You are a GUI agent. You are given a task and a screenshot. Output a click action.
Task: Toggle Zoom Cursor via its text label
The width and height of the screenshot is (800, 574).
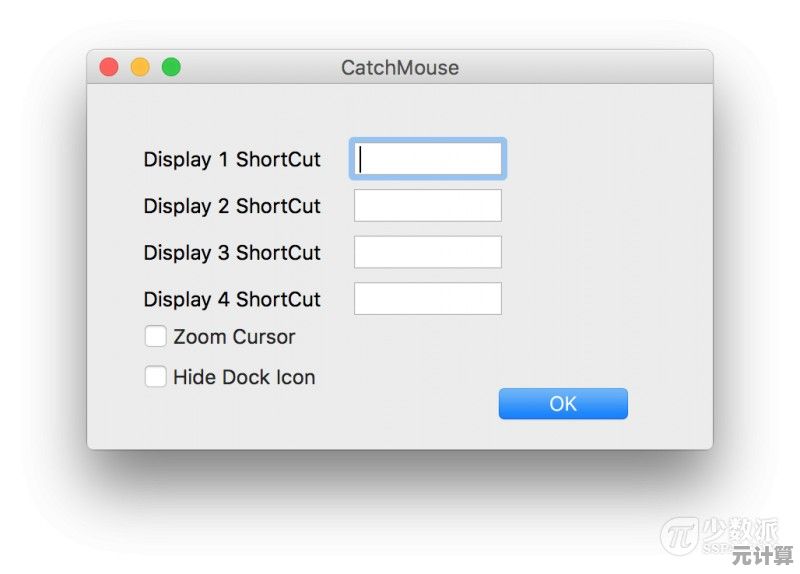click(234, 337)
